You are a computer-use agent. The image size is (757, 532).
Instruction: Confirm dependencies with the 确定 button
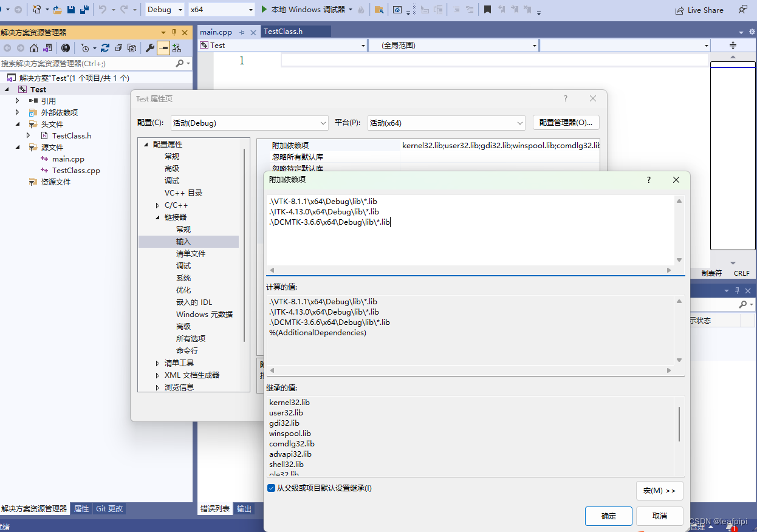(x=608, y=516)
